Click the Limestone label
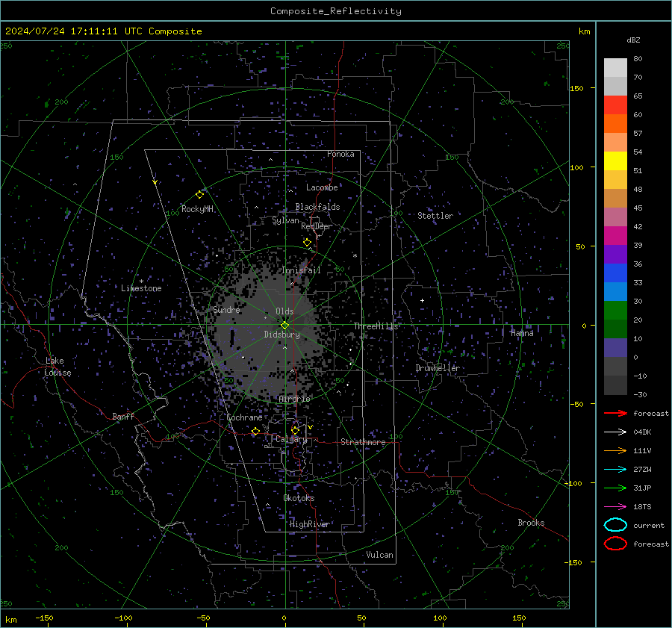 [141, 288]
